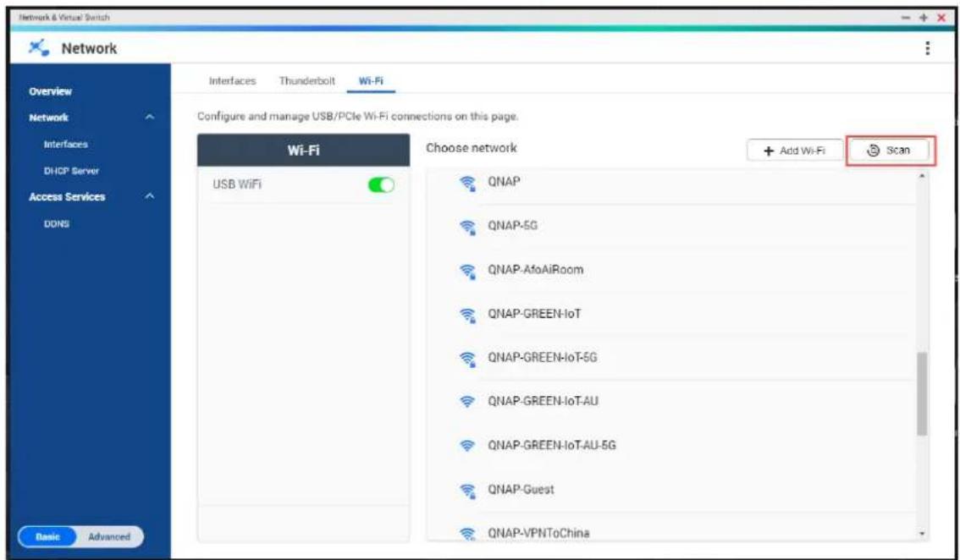Choose the QNAP-VPNToChina network name
This screenshot has height=560, width=960.
[x=538, y=533]
